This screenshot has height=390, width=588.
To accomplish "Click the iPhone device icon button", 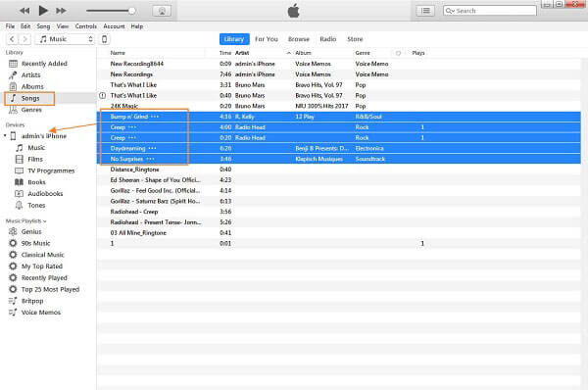I will pyautogui.click(x=104, y=39).
